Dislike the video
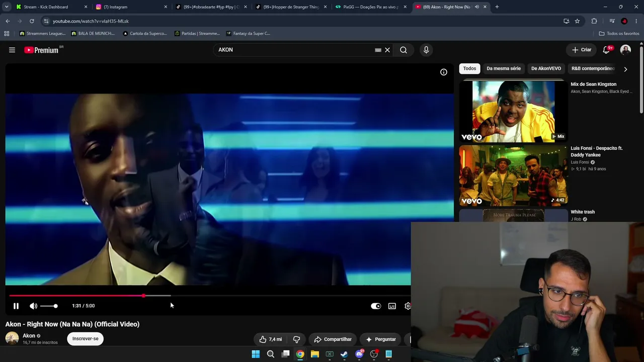This screenshot has height=362, width=644. pos(297,339)
